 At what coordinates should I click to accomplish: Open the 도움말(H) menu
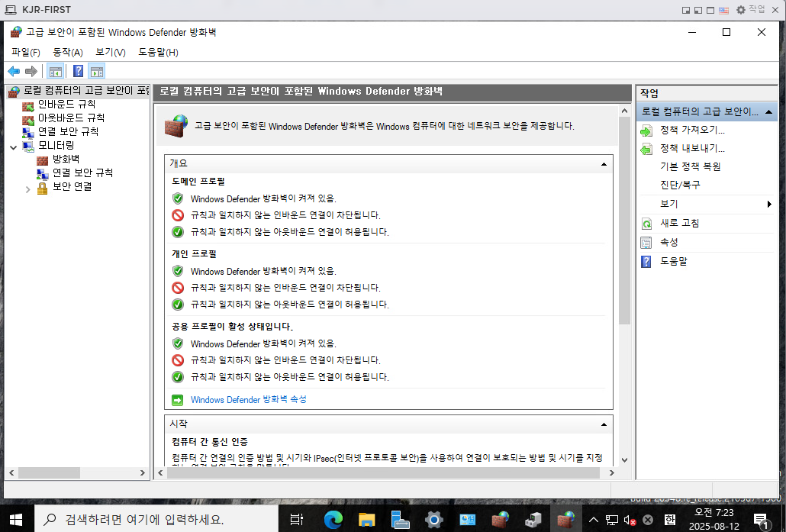(x=158, y=52)
